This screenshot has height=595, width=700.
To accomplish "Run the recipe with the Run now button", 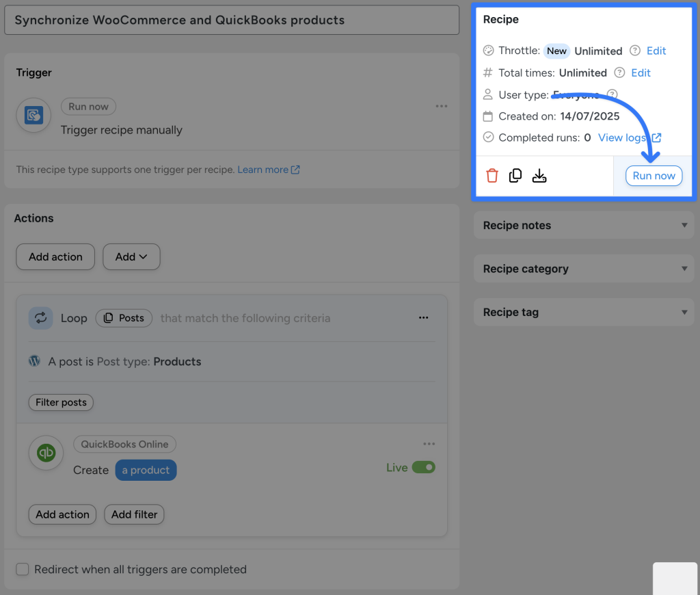I will point(654,176).
